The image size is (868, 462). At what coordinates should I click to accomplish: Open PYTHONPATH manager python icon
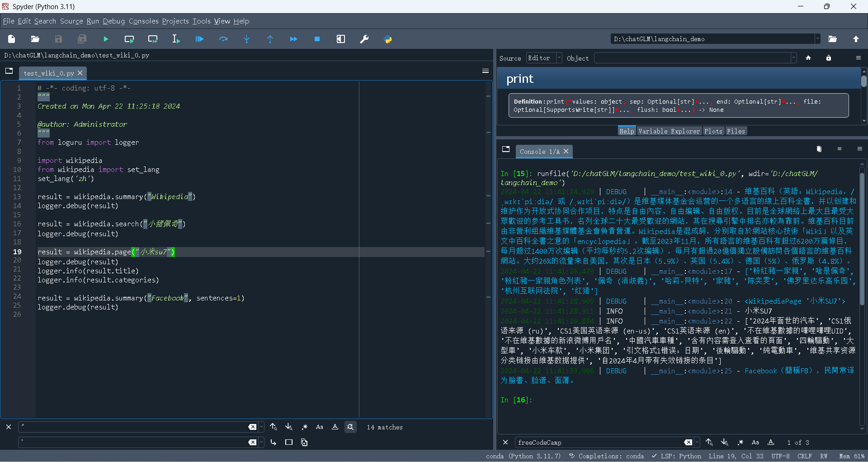pyautogui.click(x=388, y=39)
